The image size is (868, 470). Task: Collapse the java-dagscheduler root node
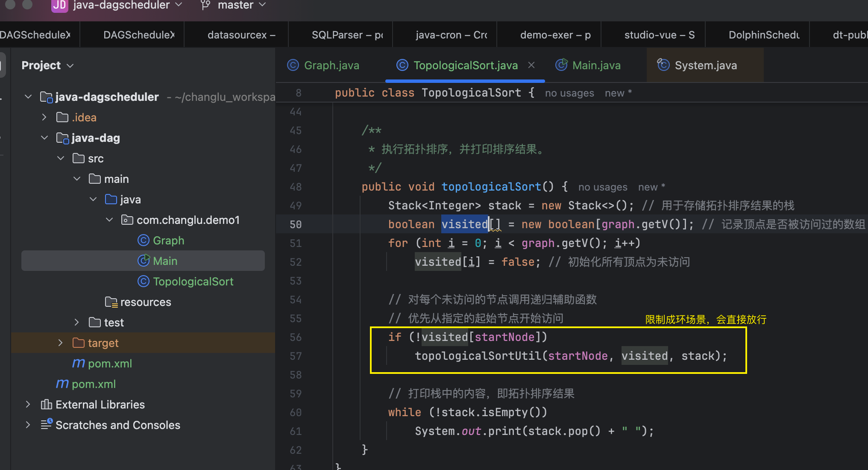(x=28, y=97)
